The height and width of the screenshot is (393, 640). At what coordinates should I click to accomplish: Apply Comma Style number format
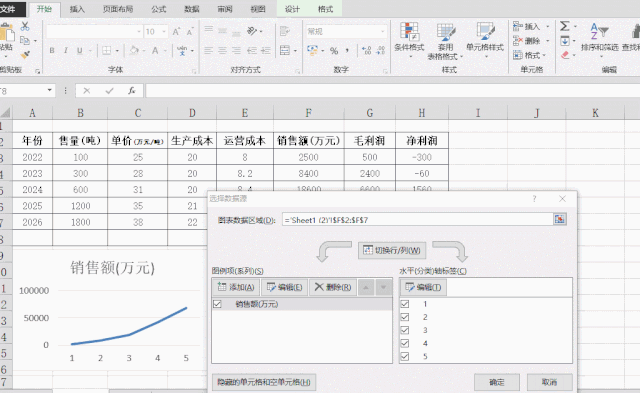point(347,51)
